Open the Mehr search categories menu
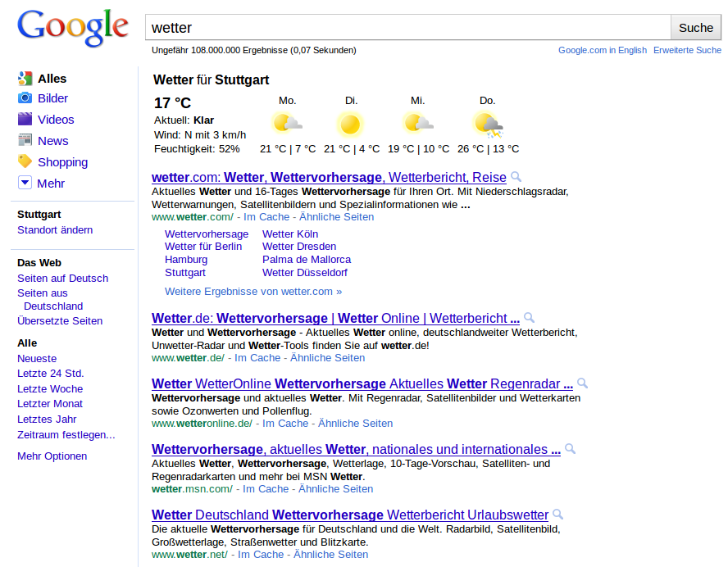This screenshot has height=567, width=728. click(51, 184)
